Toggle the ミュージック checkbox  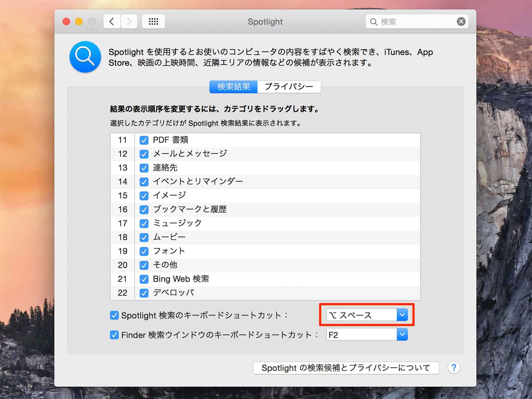coord(144,223)
